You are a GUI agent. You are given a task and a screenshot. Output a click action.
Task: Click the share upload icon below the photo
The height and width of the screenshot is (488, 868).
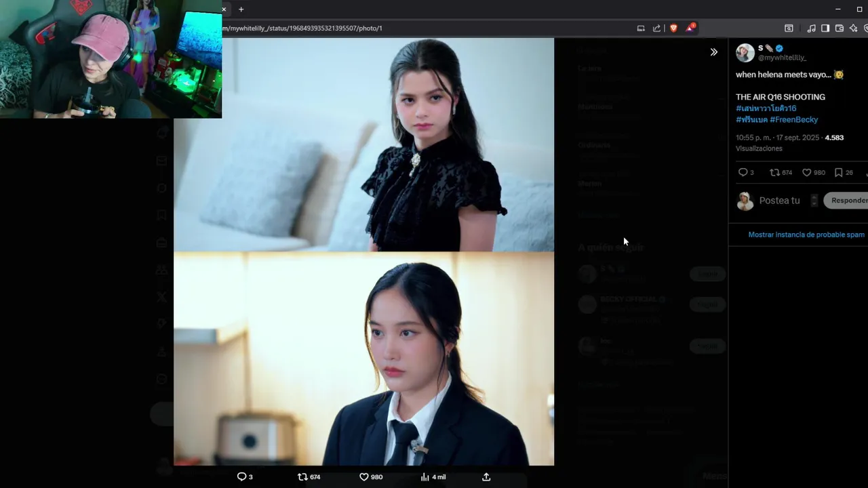[x=486, y=477]
